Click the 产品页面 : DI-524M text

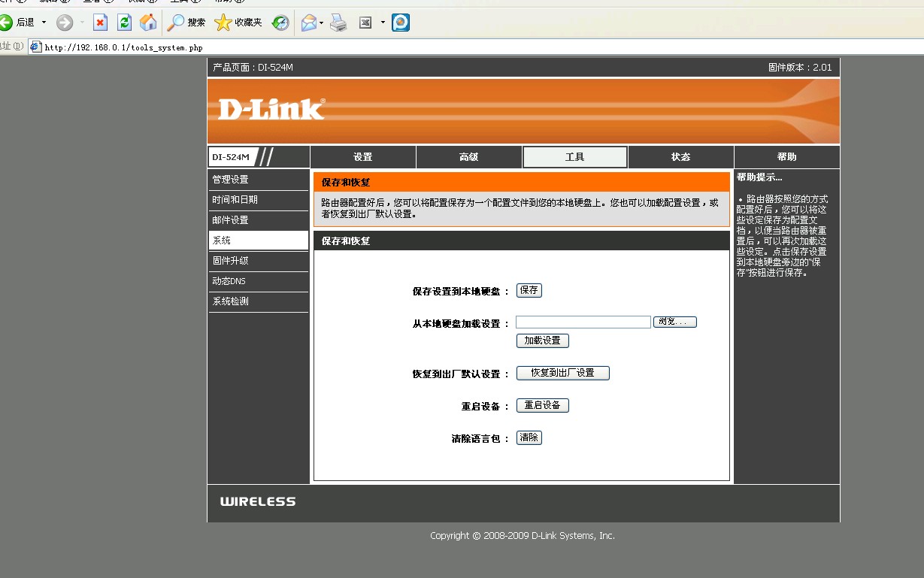[x=253, y=68]
